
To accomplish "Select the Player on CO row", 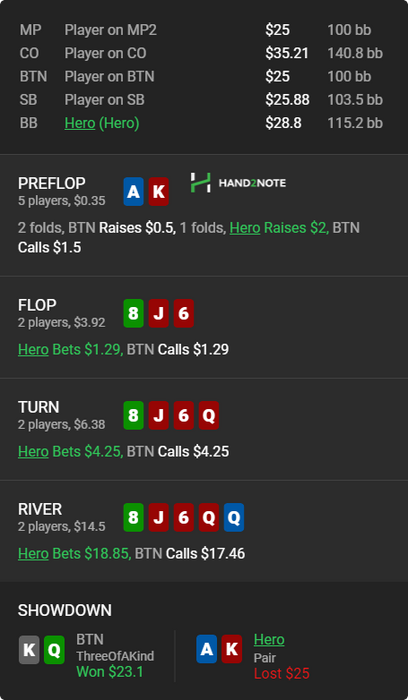I will coord(204,53).
